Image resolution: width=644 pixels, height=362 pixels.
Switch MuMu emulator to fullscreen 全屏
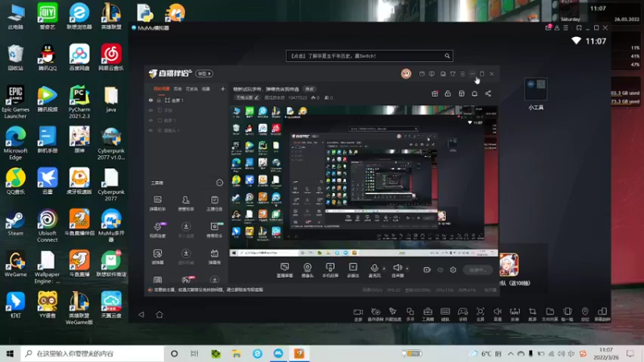[480, 314]
